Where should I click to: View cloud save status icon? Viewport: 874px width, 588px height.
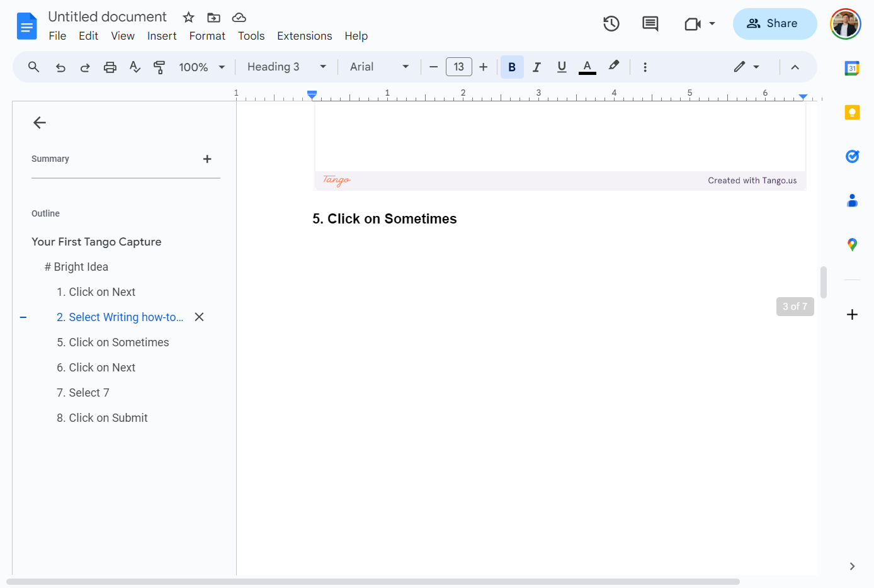click(x=239, y=17)
